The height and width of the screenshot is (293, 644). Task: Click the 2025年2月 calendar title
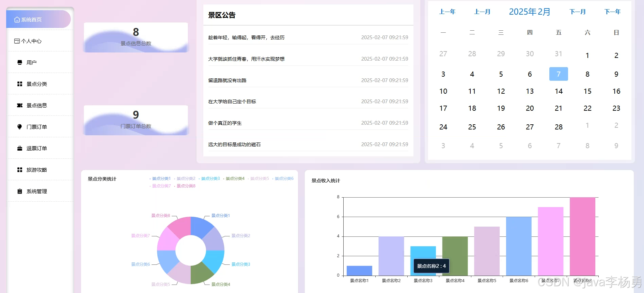coord(530,12)
